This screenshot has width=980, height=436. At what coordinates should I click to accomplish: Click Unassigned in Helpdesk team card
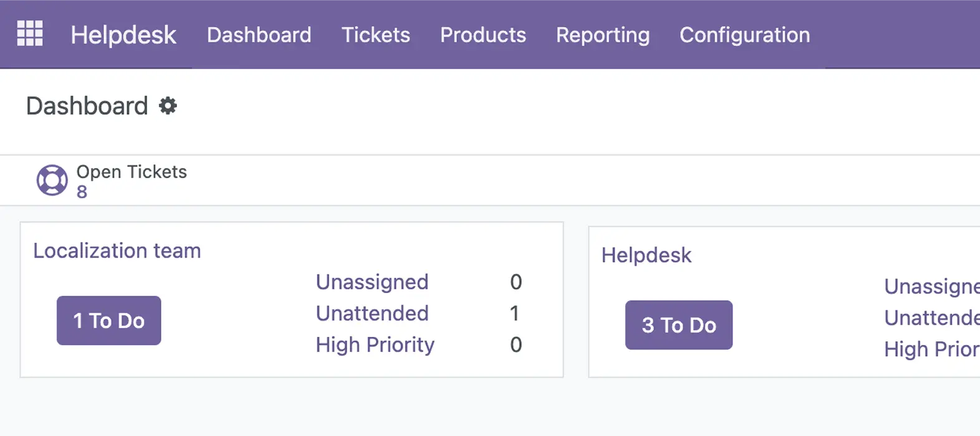tap(931, 286)
